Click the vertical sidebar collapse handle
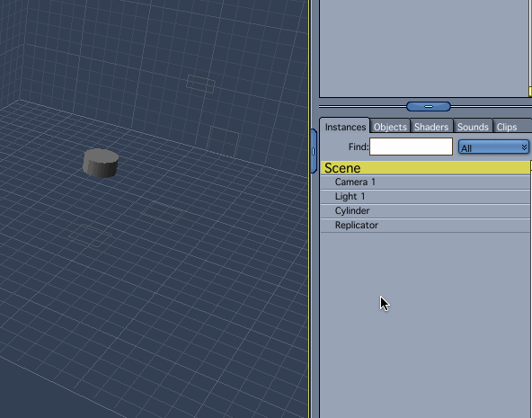Image resolution: width=532 pixels, height=418 pixels. [314, 151]
